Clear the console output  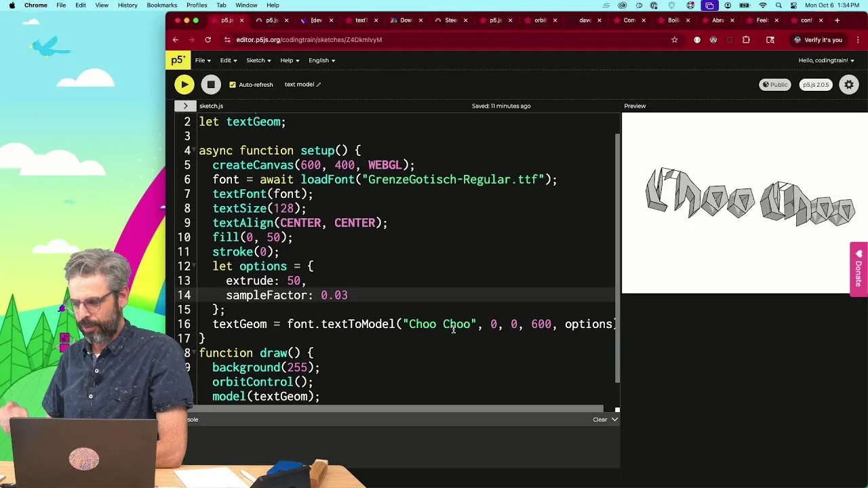599,420
